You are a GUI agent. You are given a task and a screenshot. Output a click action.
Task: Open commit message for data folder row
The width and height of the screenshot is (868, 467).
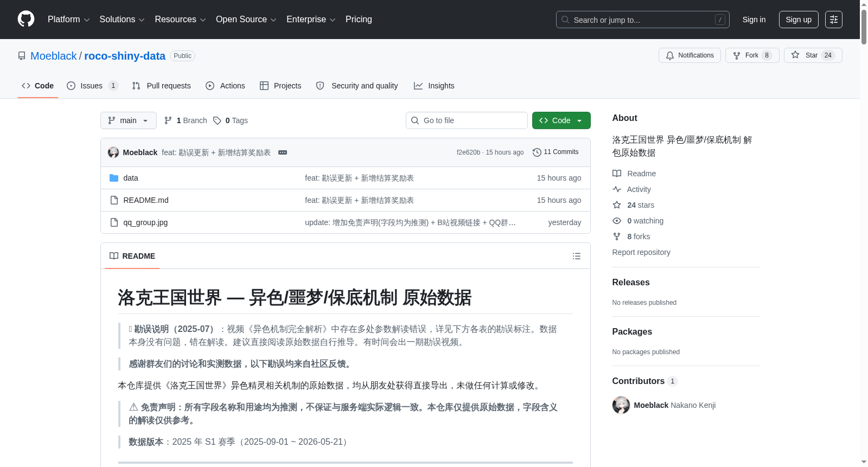tap(359, 178)
